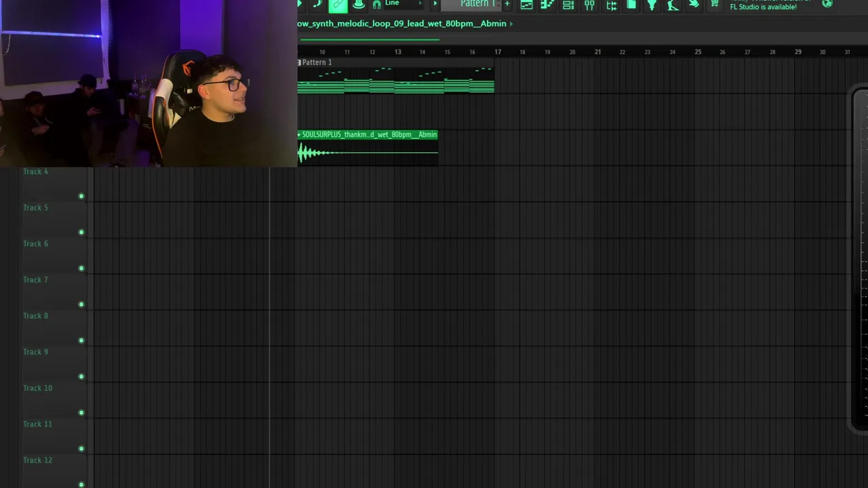Mute Track 8 with its green LED
The width and height of the screenshot is (868, 488).
[81, 340]
